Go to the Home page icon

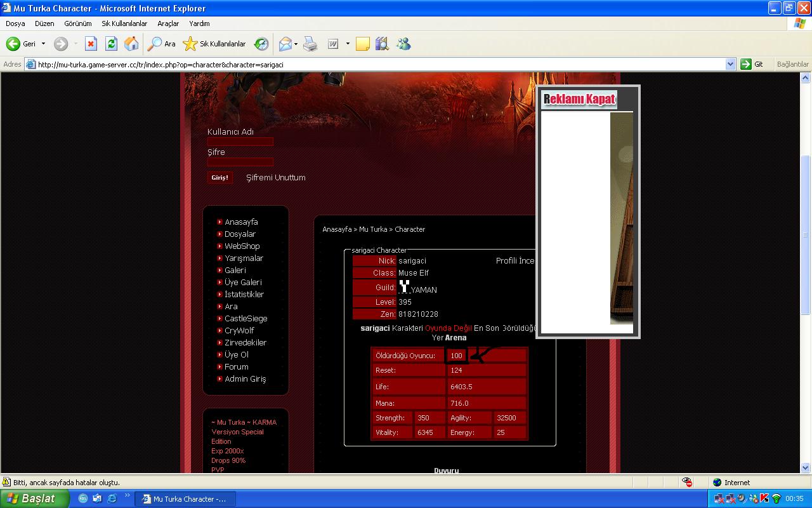[x=131, y=44]
